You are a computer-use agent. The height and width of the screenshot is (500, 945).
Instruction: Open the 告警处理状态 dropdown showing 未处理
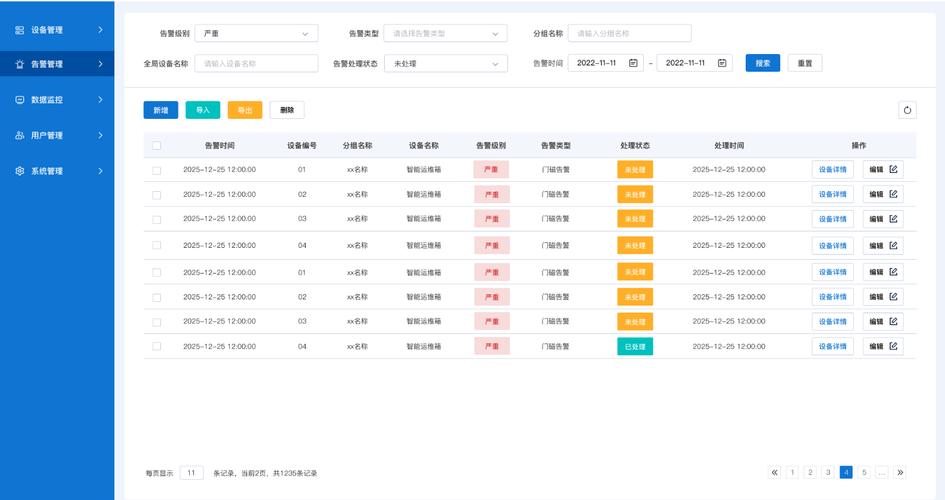click(x=445, y=63)
